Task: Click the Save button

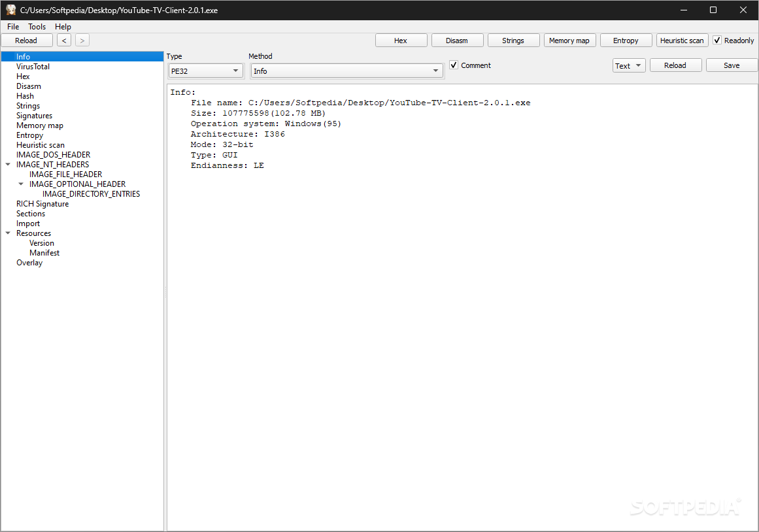Action: click(732, 65)
